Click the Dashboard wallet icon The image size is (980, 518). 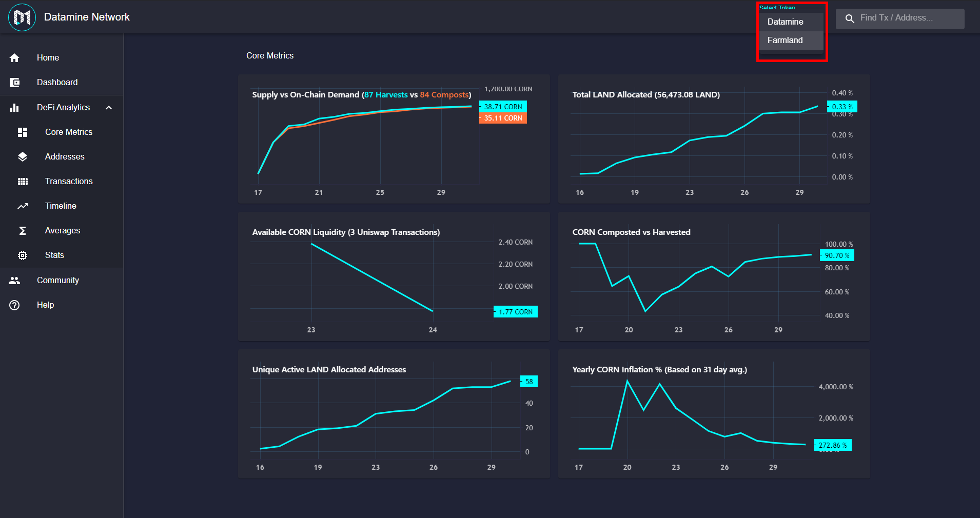14,83
